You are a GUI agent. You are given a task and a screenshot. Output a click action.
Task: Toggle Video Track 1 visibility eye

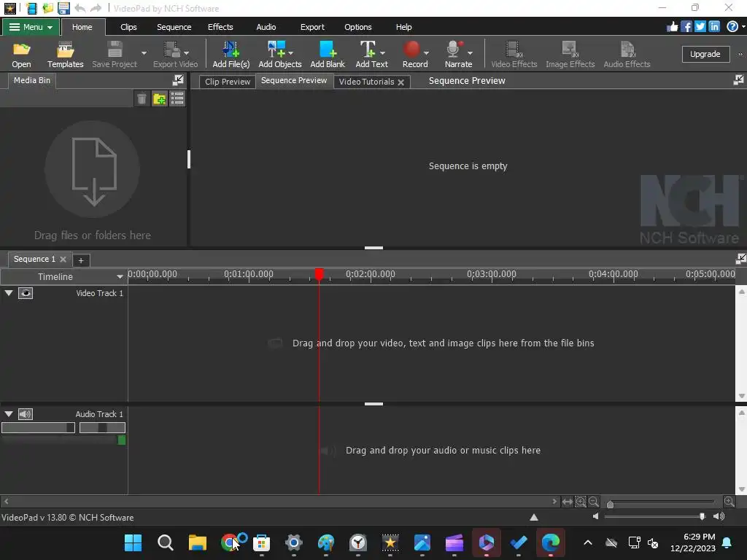[x=26, y=293]
